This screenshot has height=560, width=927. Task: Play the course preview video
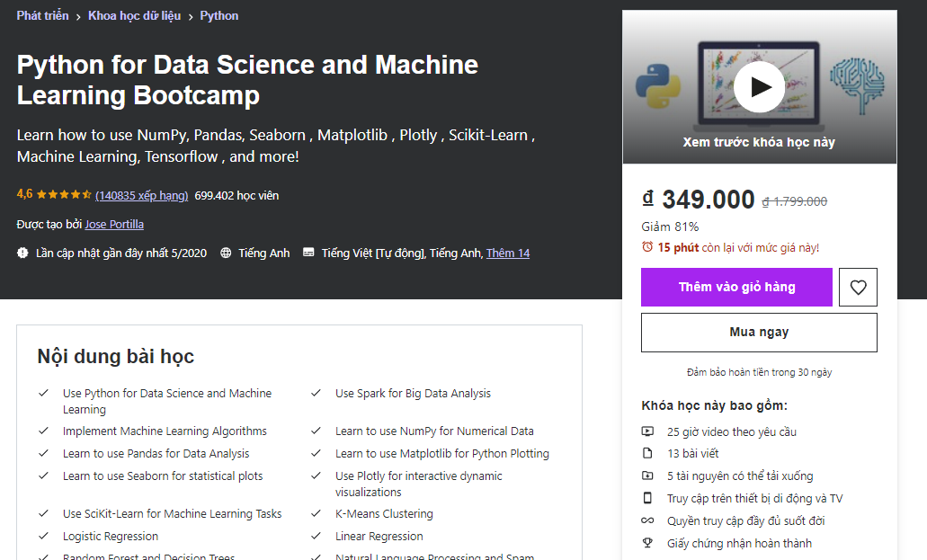pyautogui.click(x=760, y=86)
